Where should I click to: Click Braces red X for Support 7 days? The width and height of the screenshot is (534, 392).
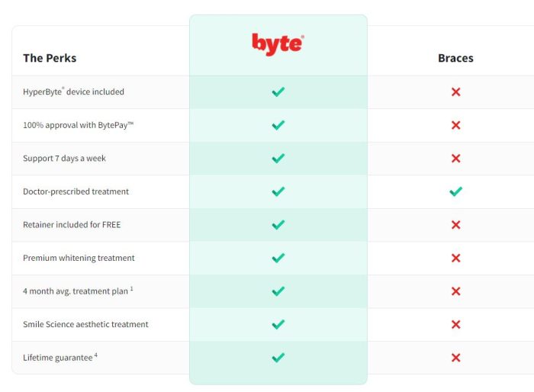pyautogui.click(x=455, y=159)
